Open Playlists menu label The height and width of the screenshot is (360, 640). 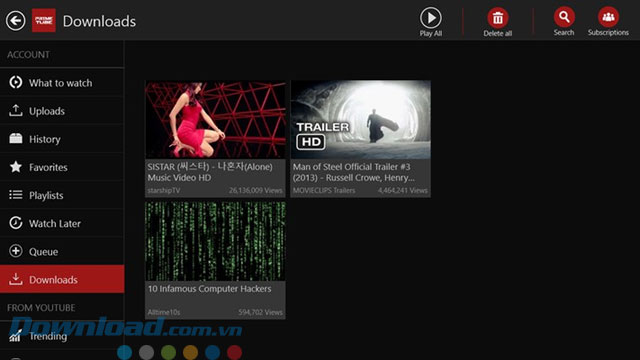(x=46, y=196)
